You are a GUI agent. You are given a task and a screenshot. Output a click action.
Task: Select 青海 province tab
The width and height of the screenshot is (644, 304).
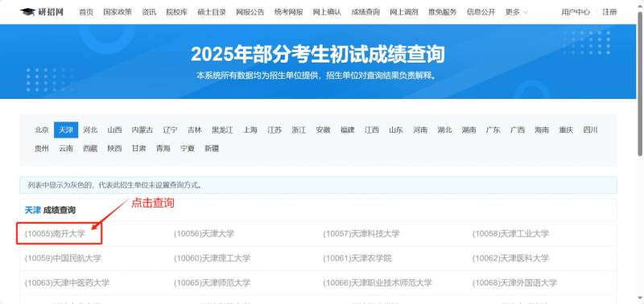tap(163, 149)
